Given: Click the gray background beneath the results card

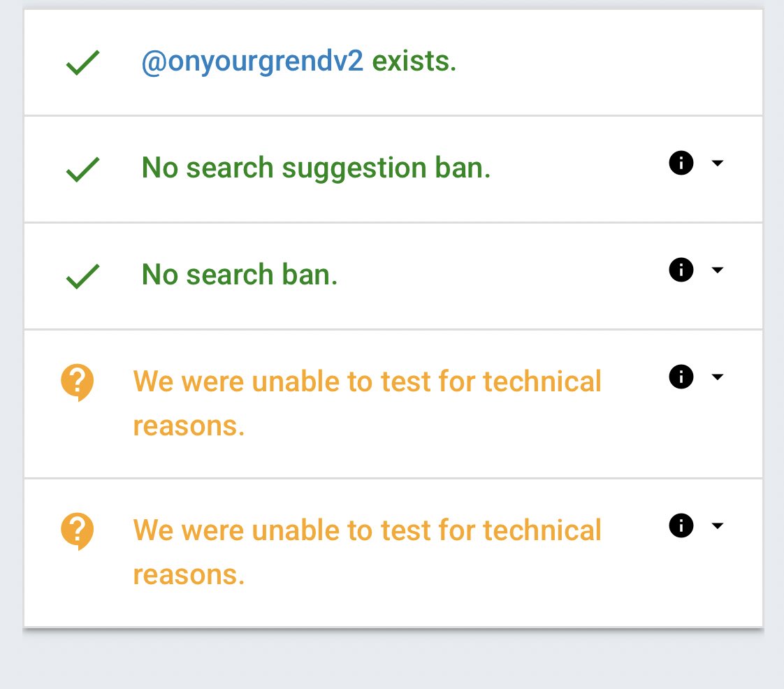Looking at the screenshot, I should click(x=391, y=661).
